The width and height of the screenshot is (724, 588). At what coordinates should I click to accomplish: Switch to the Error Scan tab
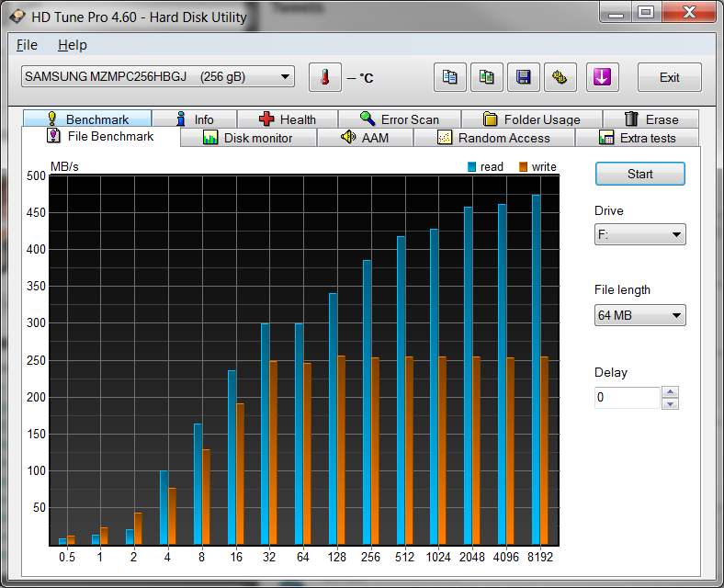[399, 119]
